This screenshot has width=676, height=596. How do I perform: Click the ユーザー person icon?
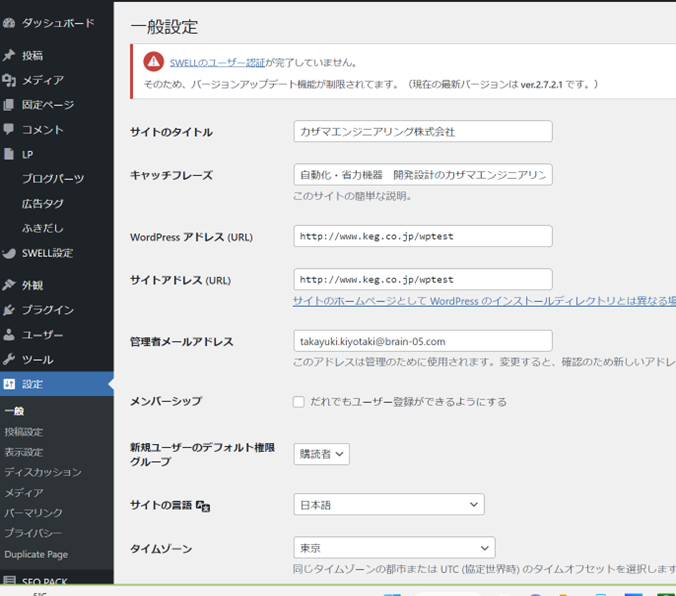click(10, 335)
